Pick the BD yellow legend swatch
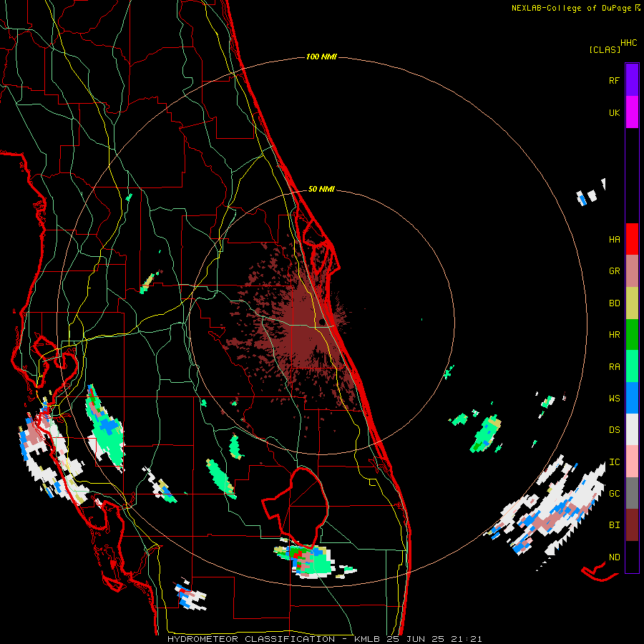The image size is (644, 644). click(632, 303)
